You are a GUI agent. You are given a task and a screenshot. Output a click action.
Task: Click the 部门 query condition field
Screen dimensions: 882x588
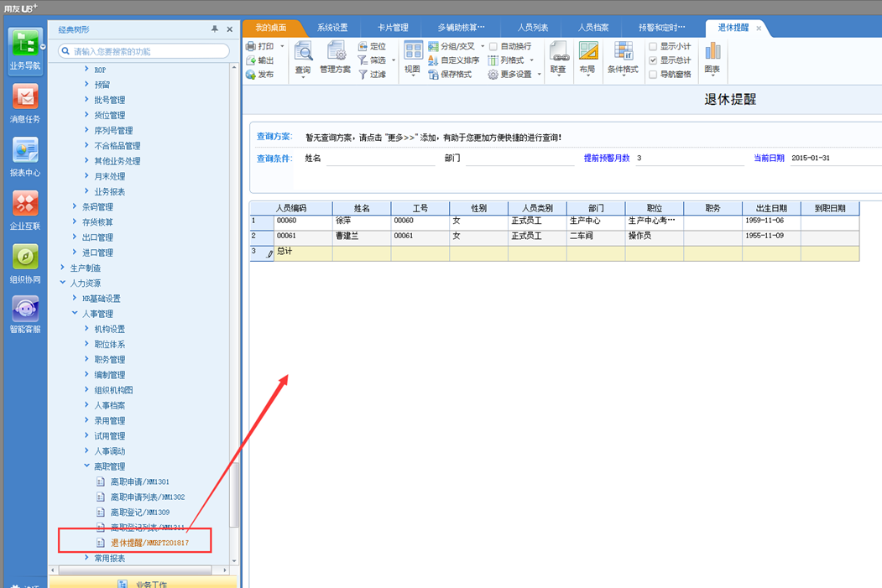tap(520, 159)
